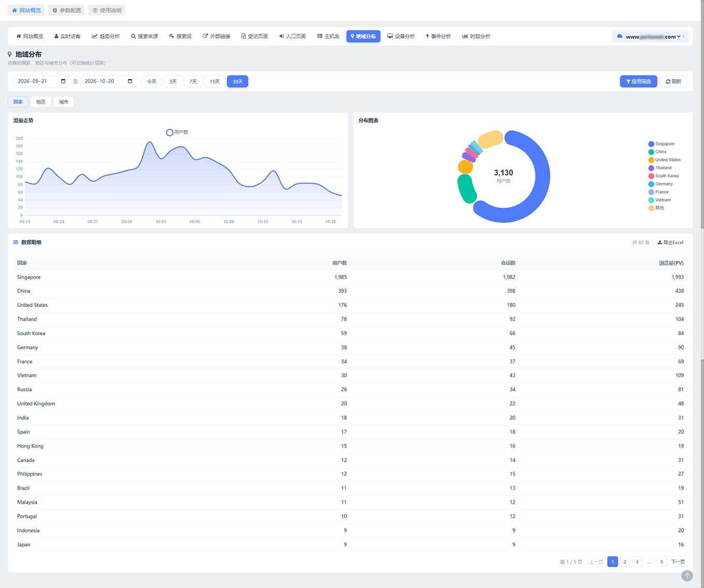The width and height of the screenshot is (704, 588).
Task: Open the end date calendar picker icon
Action: (x=130, y=81)
